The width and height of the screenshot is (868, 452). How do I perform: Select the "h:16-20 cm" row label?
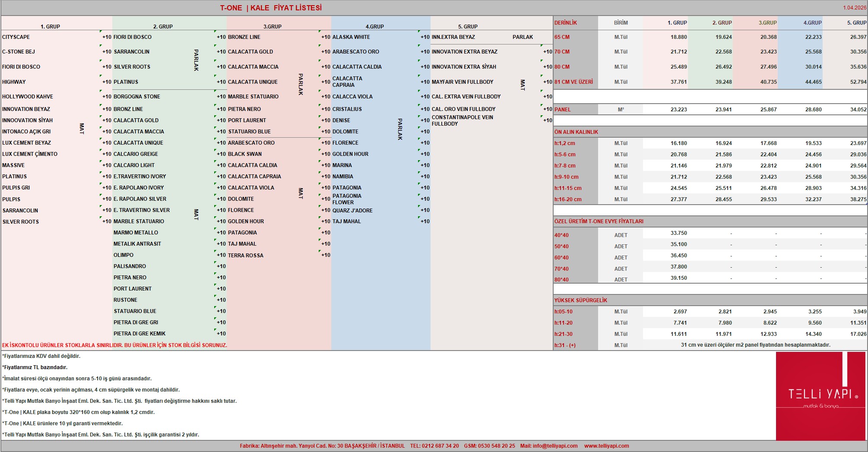[568, 199]
